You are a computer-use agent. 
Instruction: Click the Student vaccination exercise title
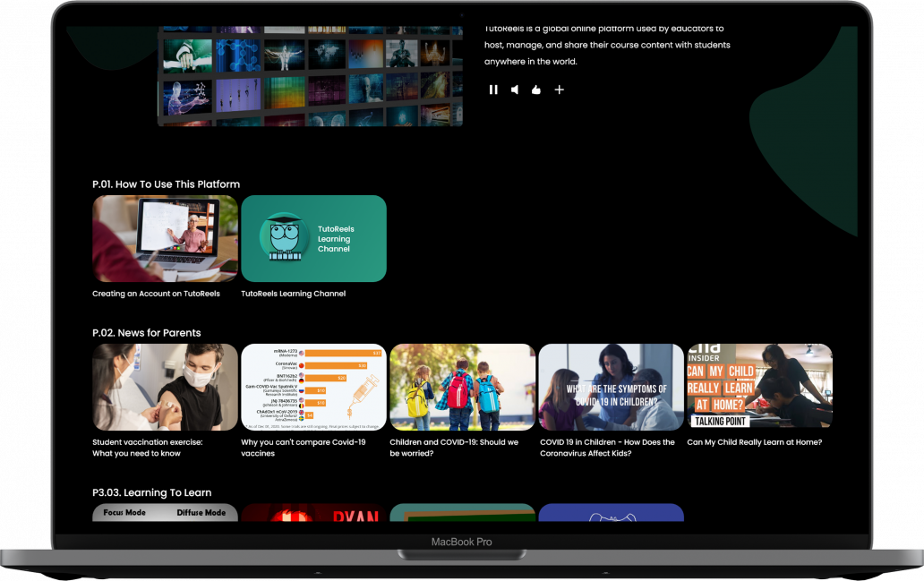(148, 448)
